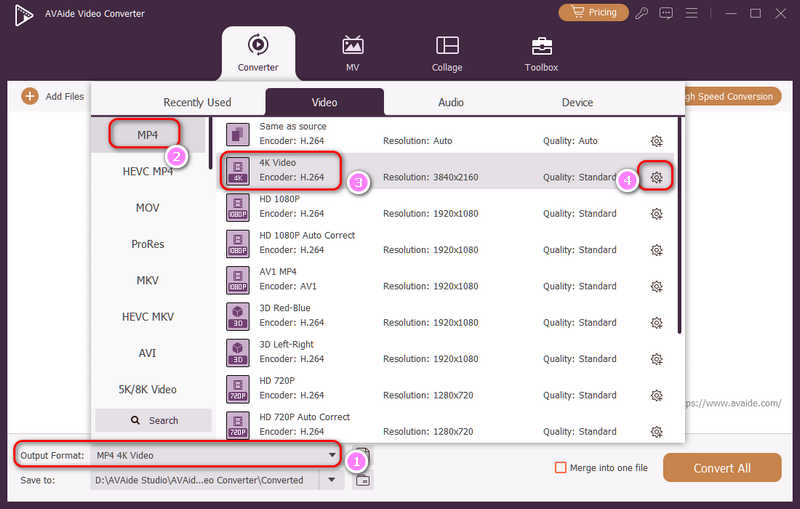Click the Pricing button
Image resolution: width=800 pixels, height=509 pixels.
click(x=593, y=12)
